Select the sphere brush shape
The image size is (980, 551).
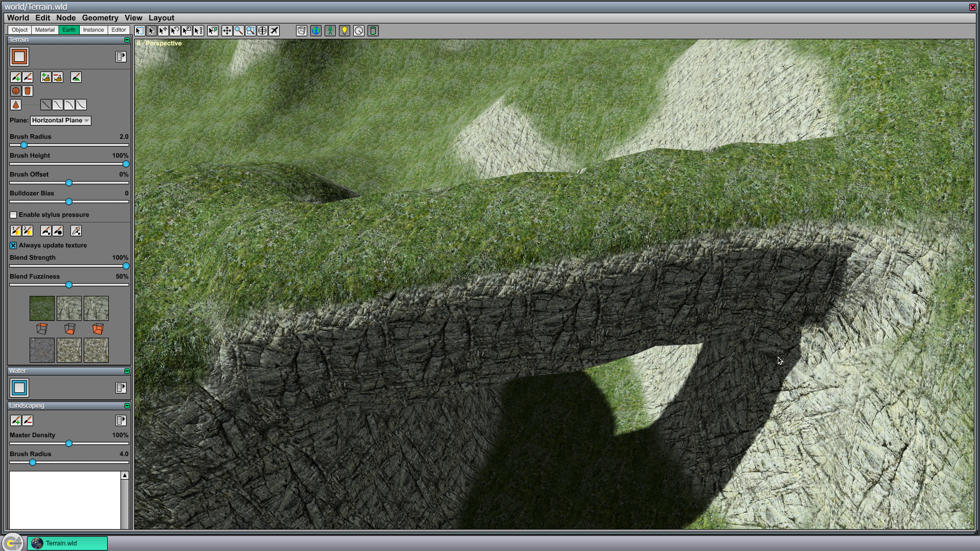[x=16, y=91]
